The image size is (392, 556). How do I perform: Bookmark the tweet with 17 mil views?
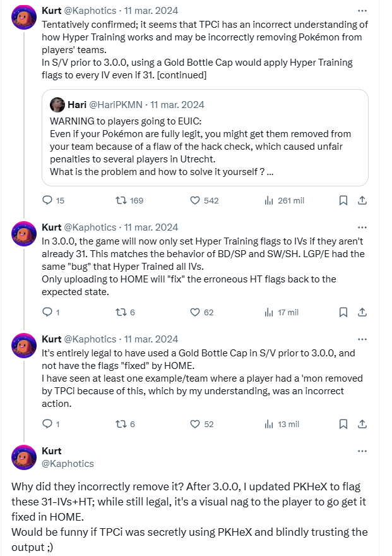click(x=343, y=312)
